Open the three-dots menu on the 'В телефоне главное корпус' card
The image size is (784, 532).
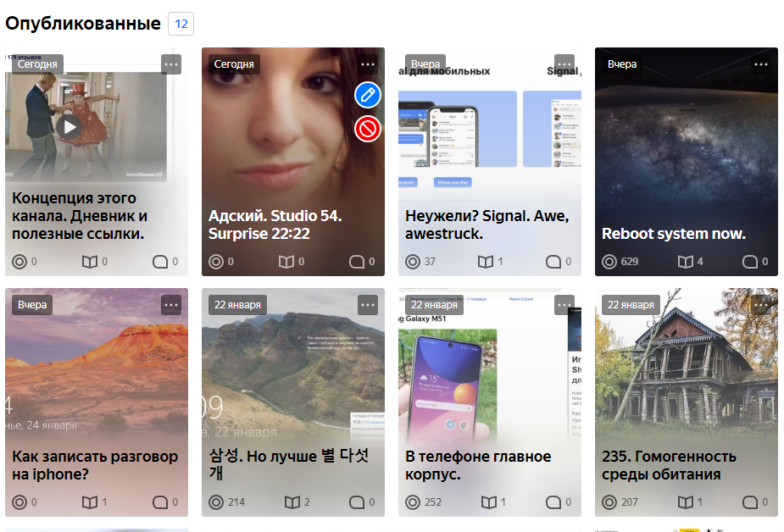pos(564,305)
